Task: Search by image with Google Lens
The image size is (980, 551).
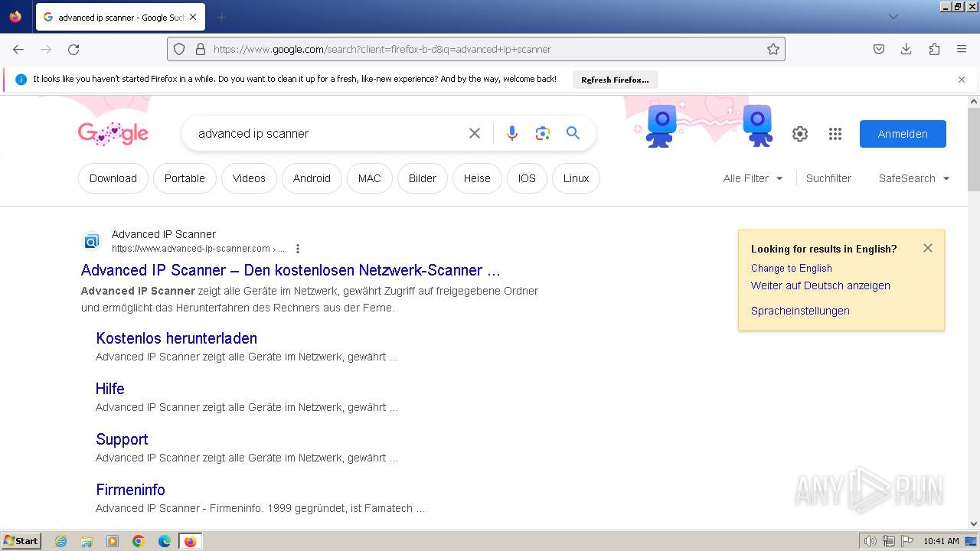Action: tap(543, 133)
